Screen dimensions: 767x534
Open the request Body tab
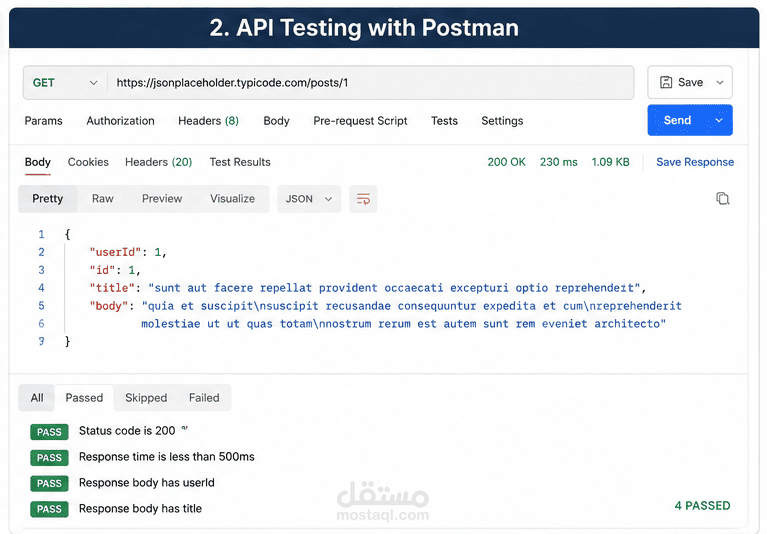point(276,121)
